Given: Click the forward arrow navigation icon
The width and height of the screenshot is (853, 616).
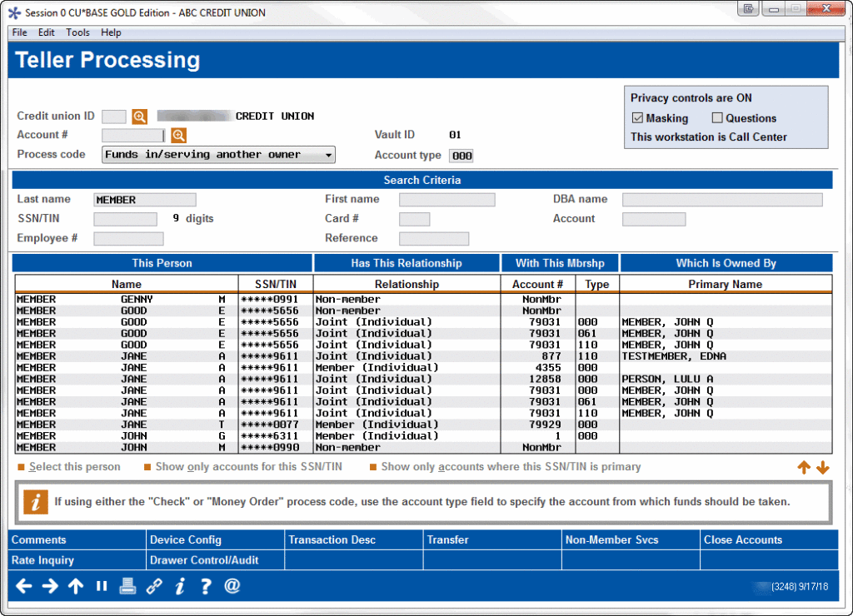Looking at the screenshot, I should 50,586.
